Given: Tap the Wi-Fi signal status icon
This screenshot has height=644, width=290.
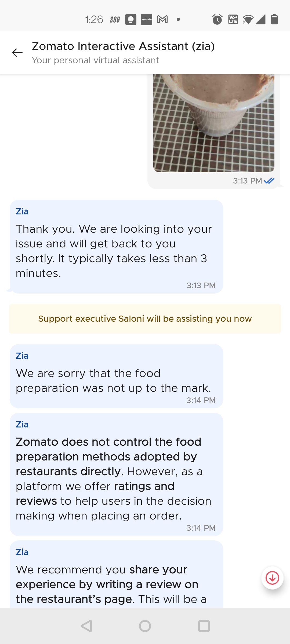Looking at the screenshot, I should (x=248, y=20).
